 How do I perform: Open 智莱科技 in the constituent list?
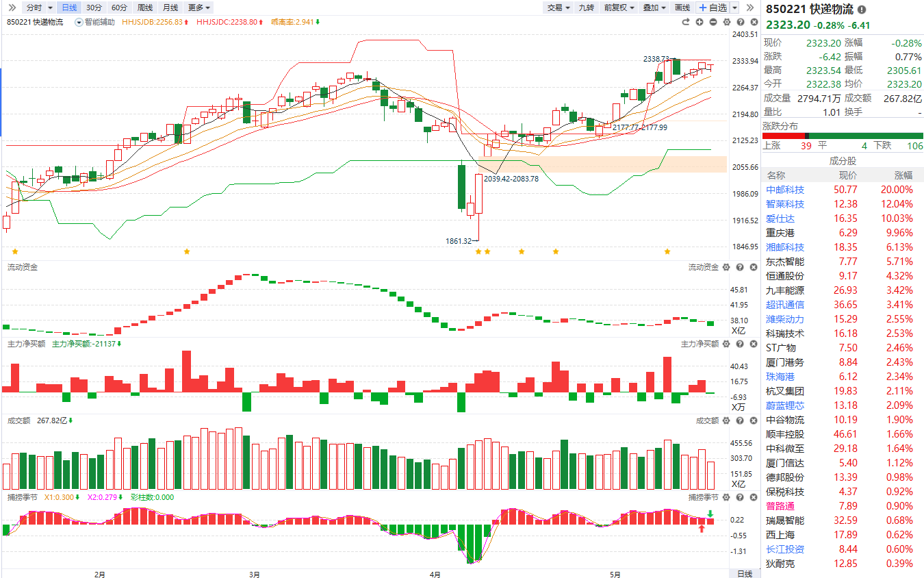[x=785, y=204]
